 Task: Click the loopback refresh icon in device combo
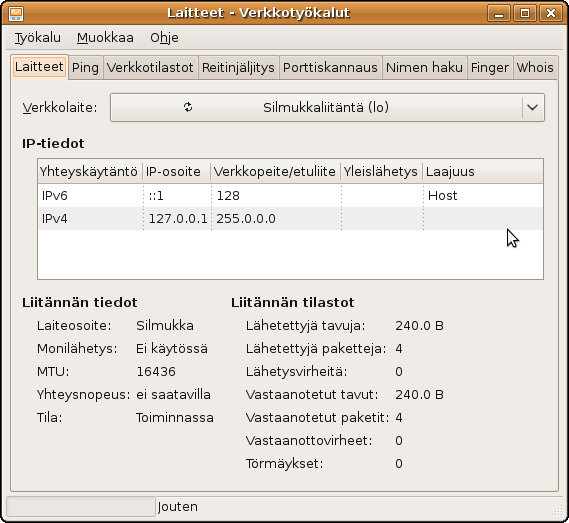tap(188, 107)
